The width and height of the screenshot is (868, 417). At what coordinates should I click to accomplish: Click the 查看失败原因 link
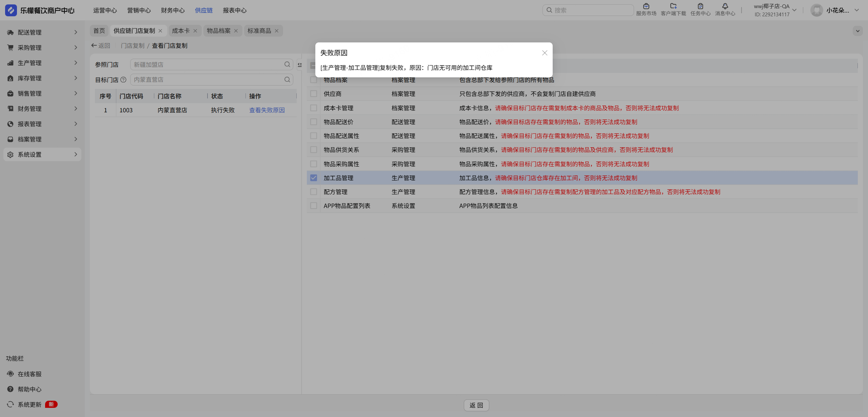coord(267,110)
